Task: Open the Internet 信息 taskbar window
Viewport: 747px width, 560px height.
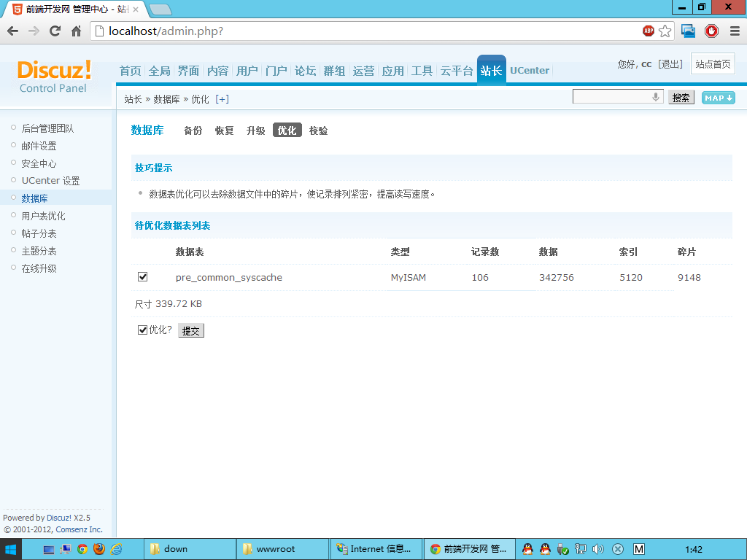Action: pos(376,549)
